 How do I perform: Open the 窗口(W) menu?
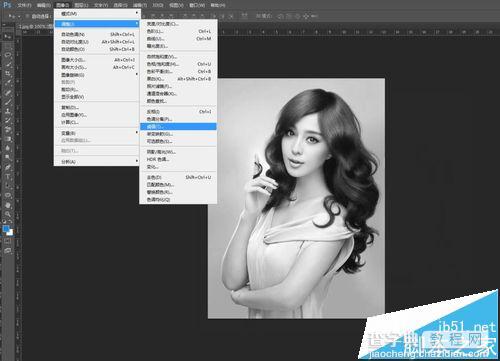click(197, 5)
